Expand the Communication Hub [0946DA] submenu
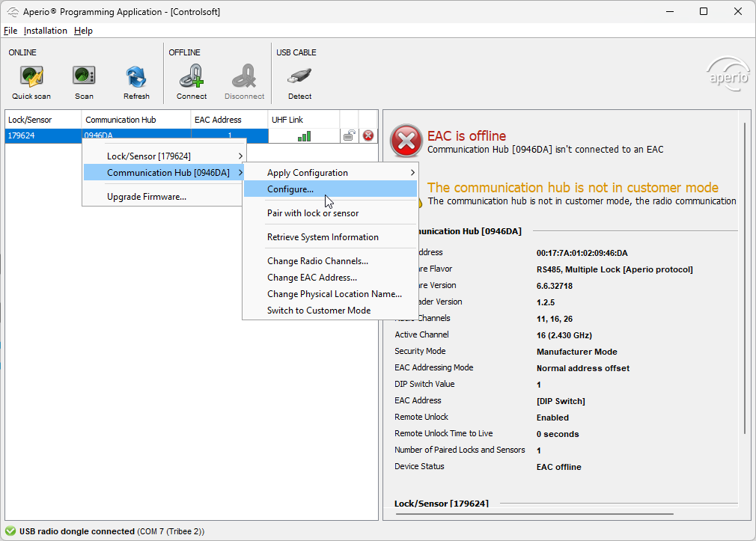Screen dimensions: 756x541 coord(164,173)
